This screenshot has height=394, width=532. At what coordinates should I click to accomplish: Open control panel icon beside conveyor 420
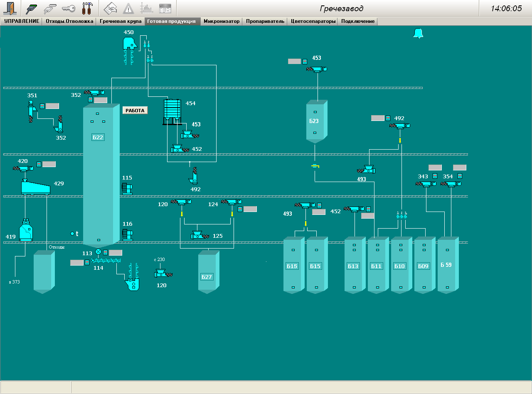39,164
